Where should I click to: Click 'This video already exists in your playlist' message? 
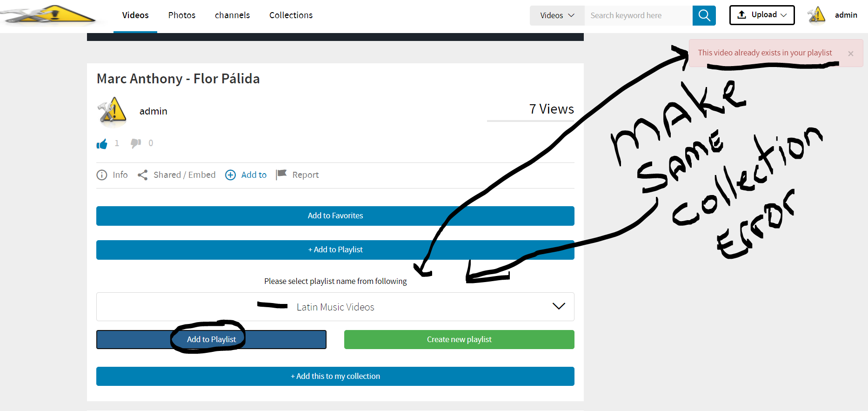click(x=765, y=53)
